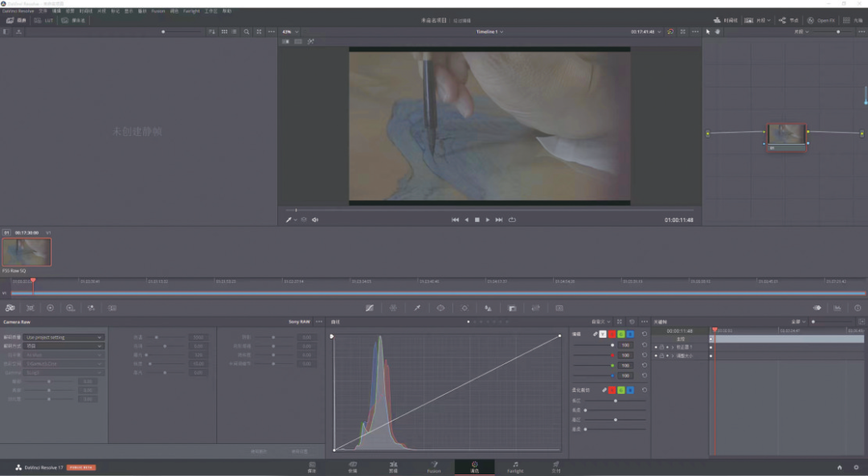The image size is (868, 476).
Task: Toggle the Lightbox button
Action: 853,20
